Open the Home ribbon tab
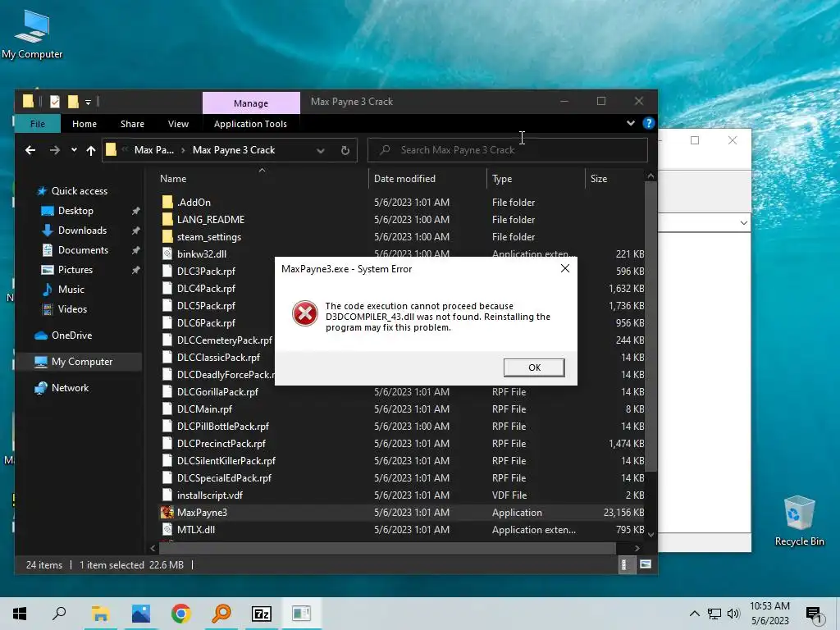Viewport: 840px width, 630px height. pos(84,124)
